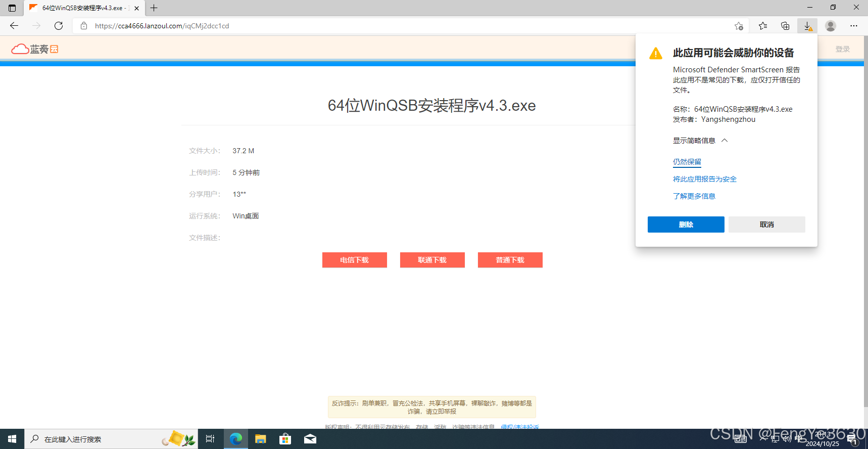Screen dimensions: 868x449
Task: Click the 删除 button
Action: click(x=686, y=224)
